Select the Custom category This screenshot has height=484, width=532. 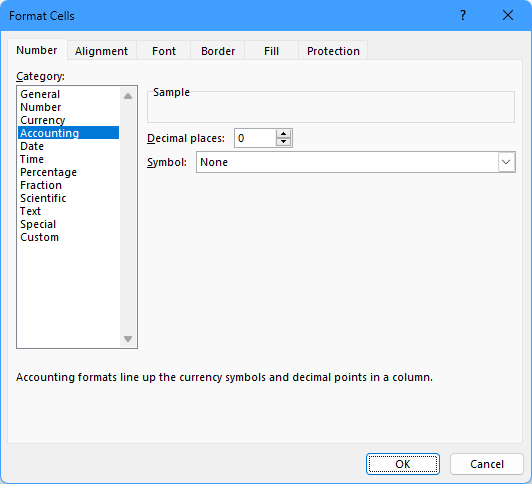[x=68, y=237]
